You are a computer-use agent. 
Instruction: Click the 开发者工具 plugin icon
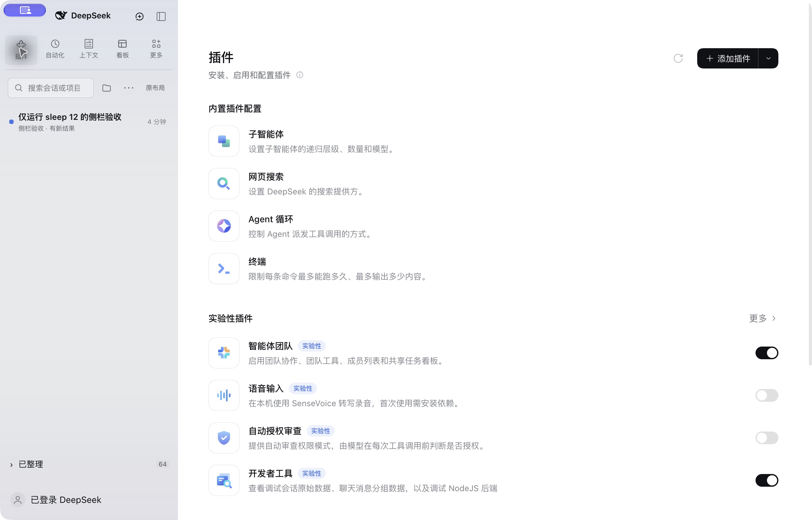[x=224, y=480]
